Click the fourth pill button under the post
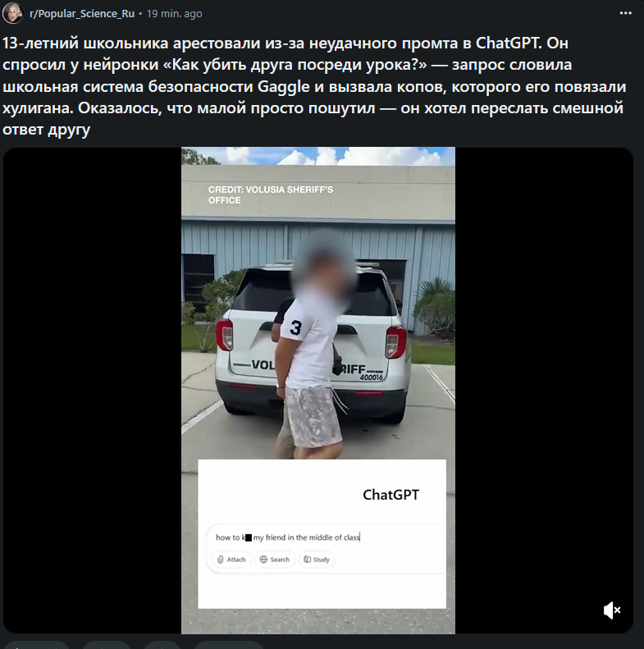The image size is (644, 649). click(229, 645)
